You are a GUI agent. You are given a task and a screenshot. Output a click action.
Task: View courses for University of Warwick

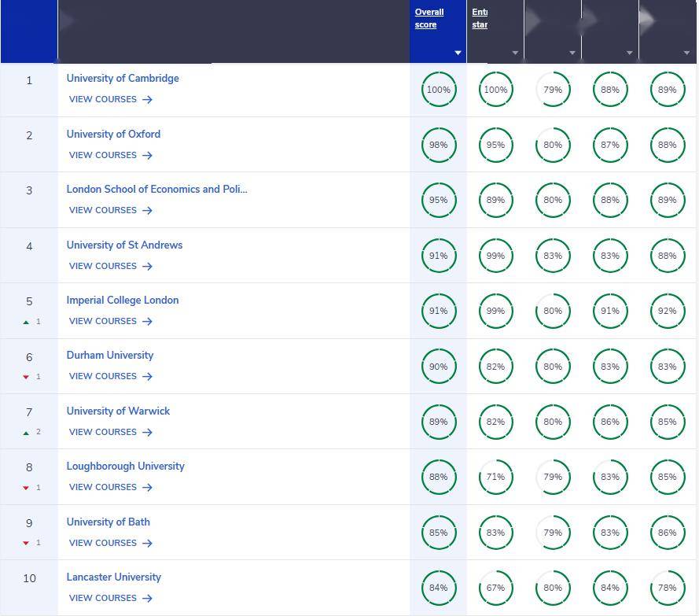(111, 432)
